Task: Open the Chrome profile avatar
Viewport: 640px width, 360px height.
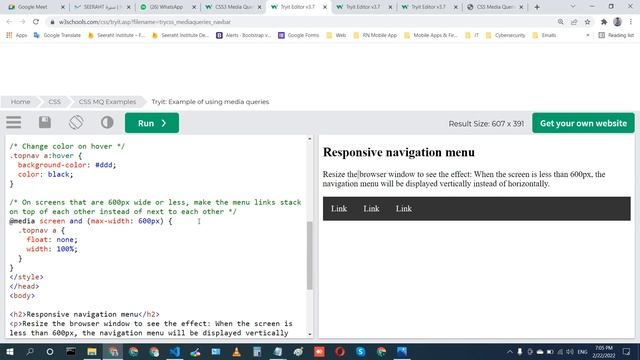Action: tap(617, 22)
